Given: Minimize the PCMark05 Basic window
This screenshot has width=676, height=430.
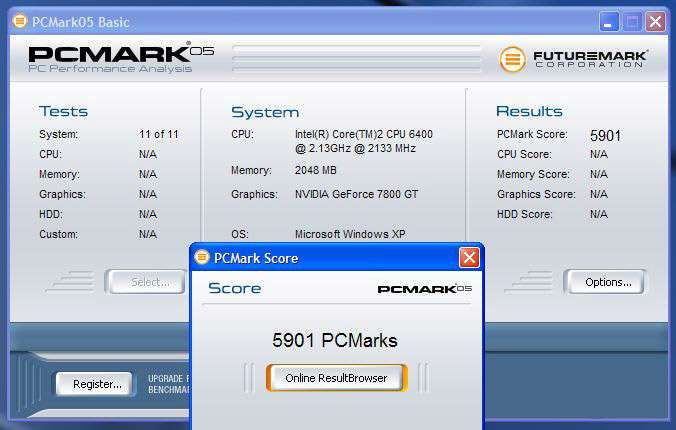Looking at the screenshot, I should click(609, 22).
